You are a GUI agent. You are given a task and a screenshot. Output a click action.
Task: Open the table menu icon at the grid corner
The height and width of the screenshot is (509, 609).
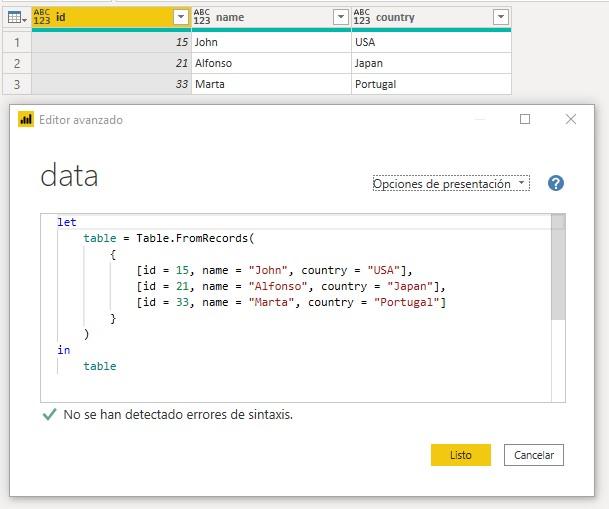click(17, 17)
